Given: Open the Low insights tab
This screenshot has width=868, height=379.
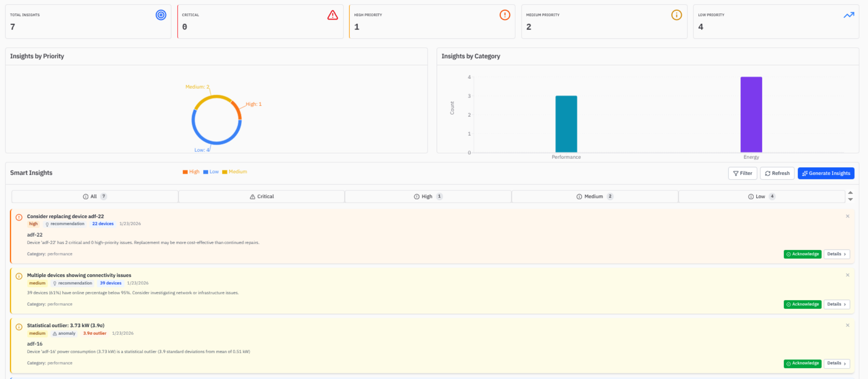Looking at the screenshot, I should click(761, 196).
